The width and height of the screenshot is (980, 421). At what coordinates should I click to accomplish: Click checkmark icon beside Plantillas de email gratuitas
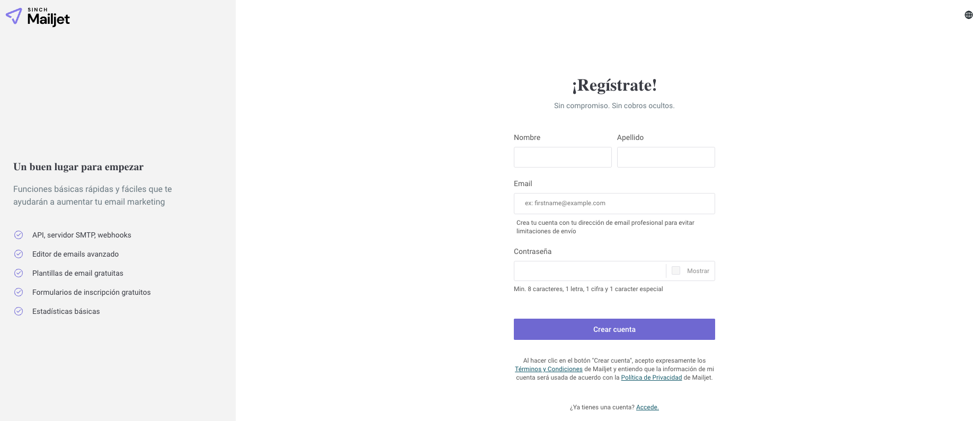[x=19, y=273]
